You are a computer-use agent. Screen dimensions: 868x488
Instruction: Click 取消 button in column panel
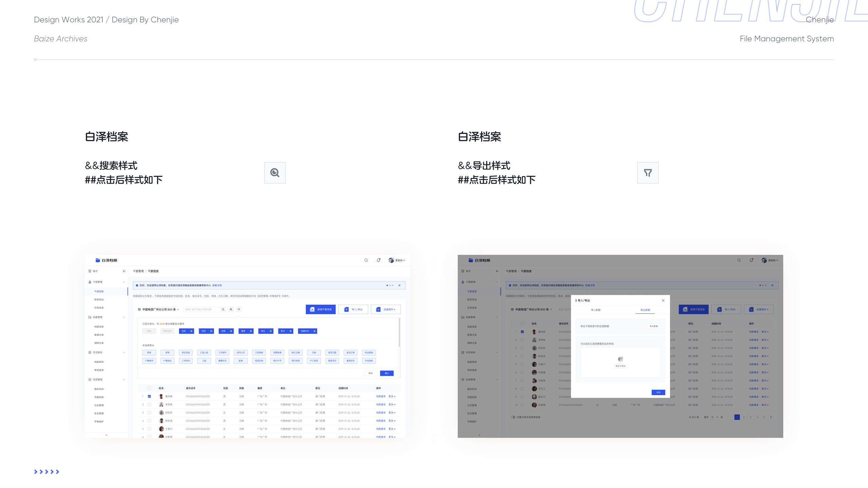point(371,373)
